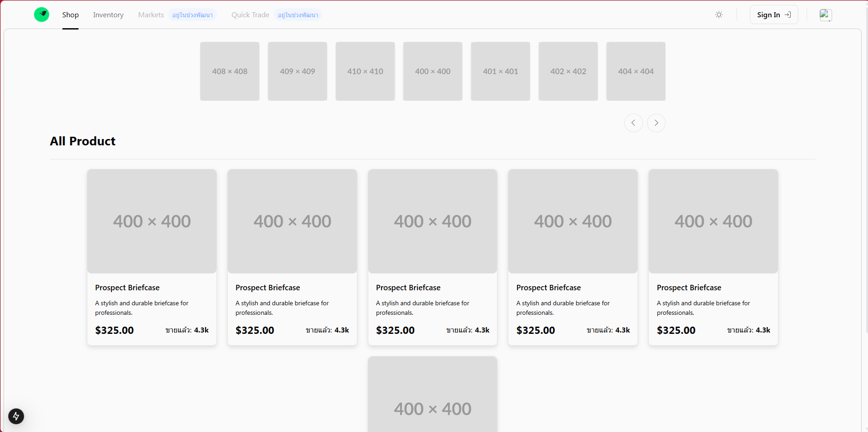Open the second-row product image placeholder
The width and height of the screenshot is (868, 432).
click(432, 394)
